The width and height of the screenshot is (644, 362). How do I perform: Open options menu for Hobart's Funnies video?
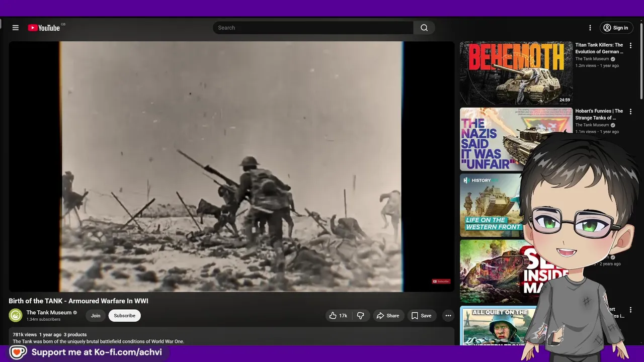[630, 112]
